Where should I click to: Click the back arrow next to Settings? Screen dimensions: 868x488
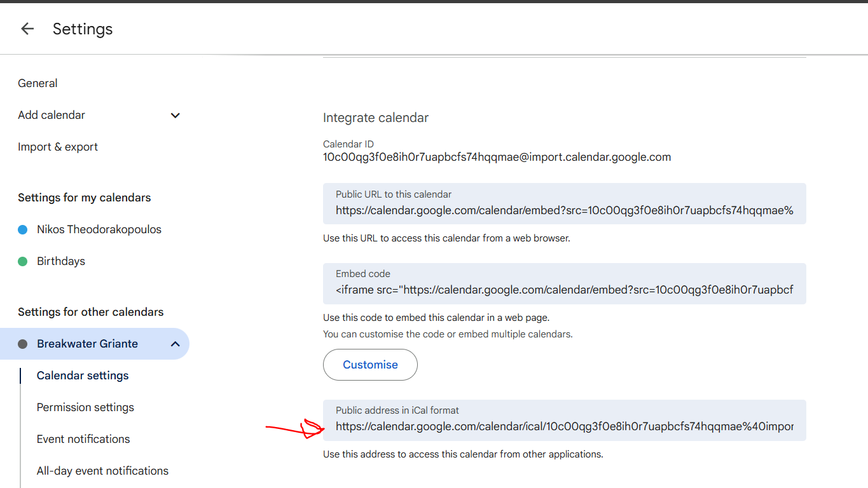click(27, 29)
